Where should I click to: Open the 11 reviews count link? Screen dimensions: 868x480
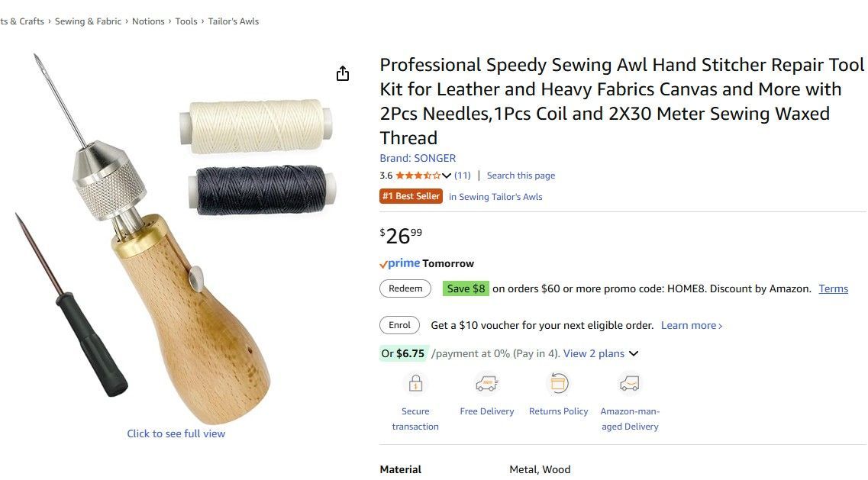tap(463, 176)
